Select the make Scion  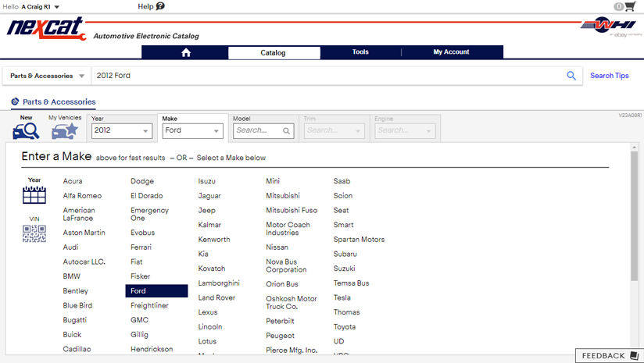point(343,196)
